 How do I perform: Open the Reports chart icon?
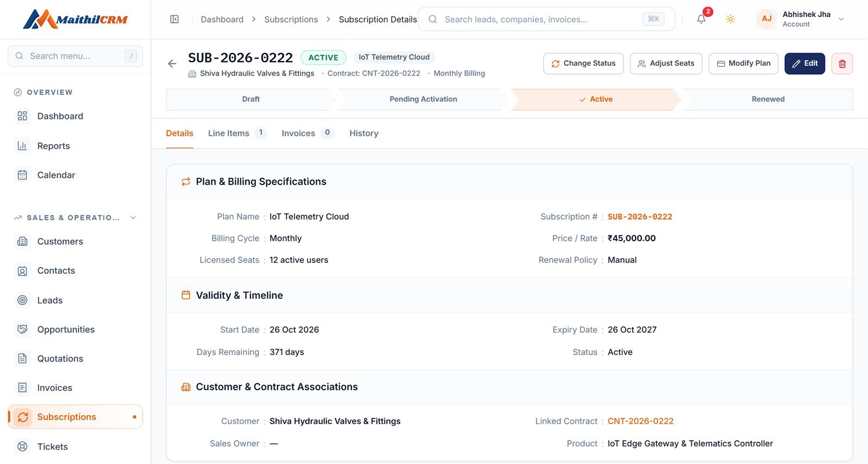[x=22, y=146]
